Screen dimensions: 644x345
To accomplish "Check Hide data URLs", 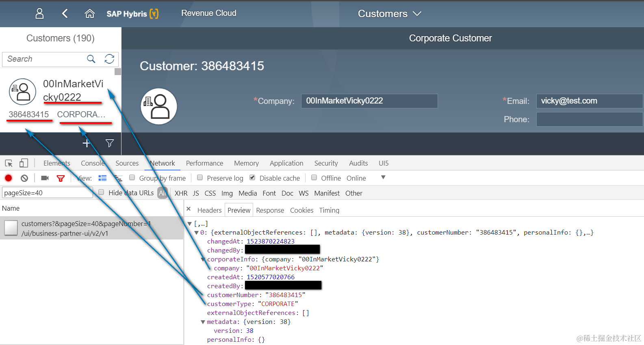I will click(x=101, y=192).
